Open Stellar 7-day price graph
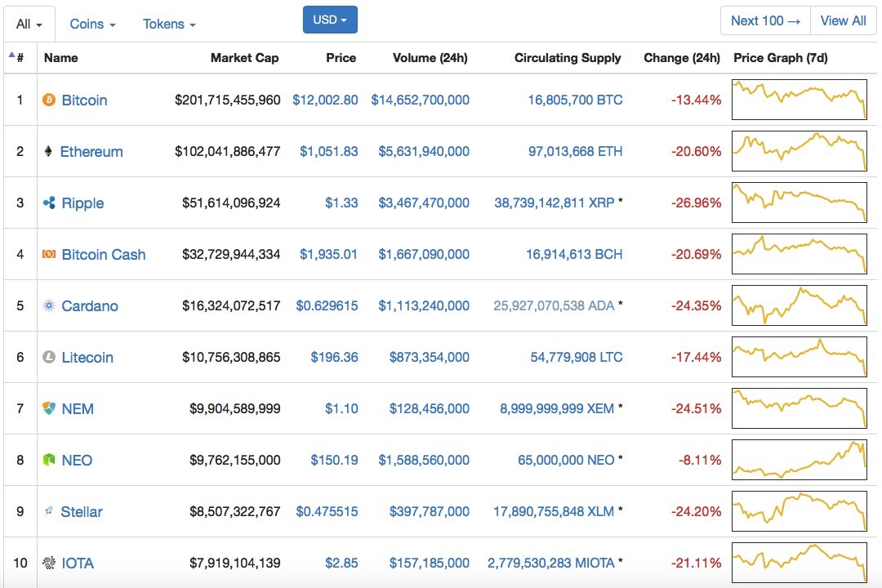Image resolution: width=882 pixels, height=588 pixels. tap(800, 511)
